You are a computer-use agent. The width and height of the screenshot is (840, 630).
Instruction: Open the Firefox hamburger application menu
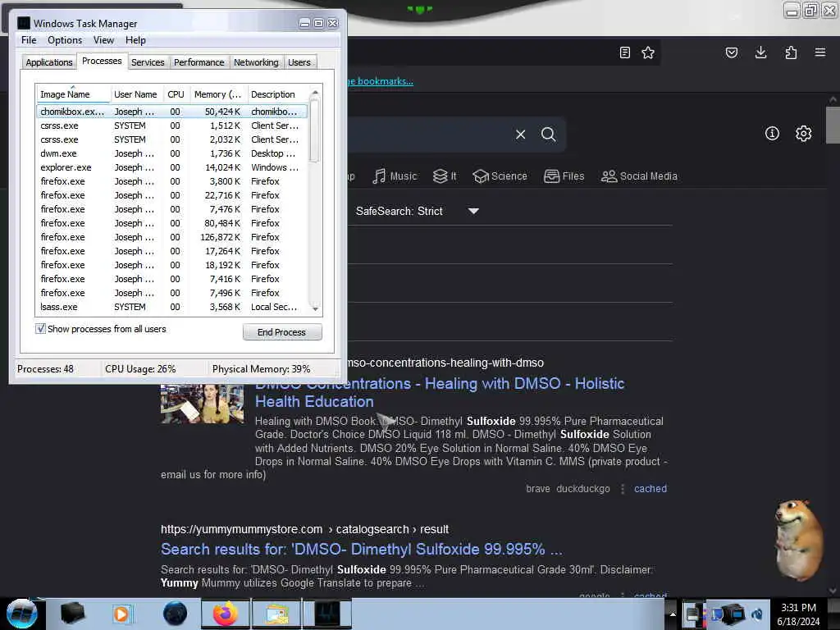pos(820,52)
